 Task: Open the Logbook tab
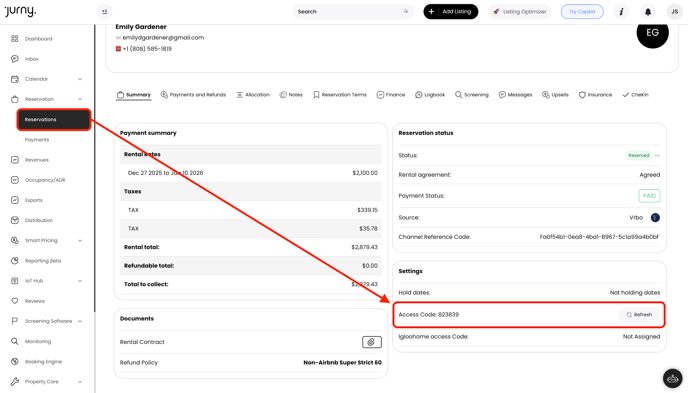click(430, 95)
